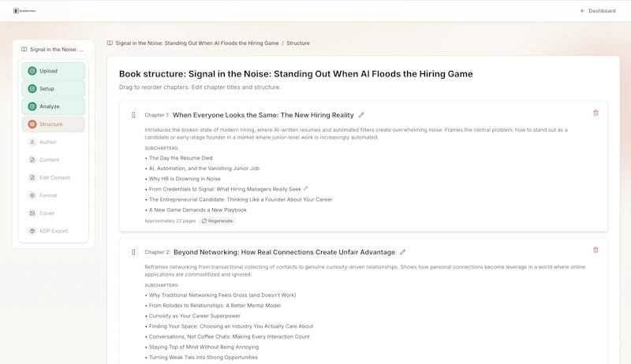This screenshot has height=364, width=631.
Task: Click the book icon in the sidebar title
Action: coord(24,50)
